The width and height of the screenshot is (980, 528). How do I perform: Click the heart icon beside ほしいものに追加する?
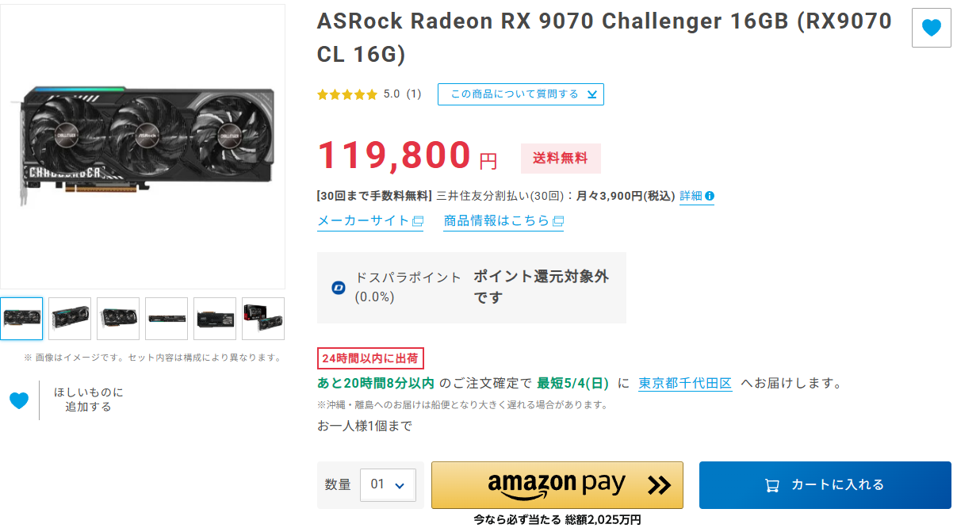pyautogui.click(x=19, y=400)
